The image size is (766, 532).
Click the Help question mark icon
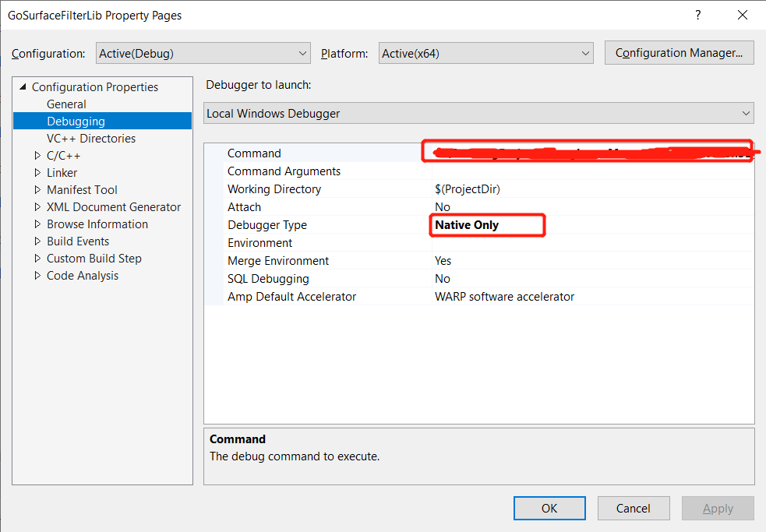pyautogui.click(x=697, y=15)
